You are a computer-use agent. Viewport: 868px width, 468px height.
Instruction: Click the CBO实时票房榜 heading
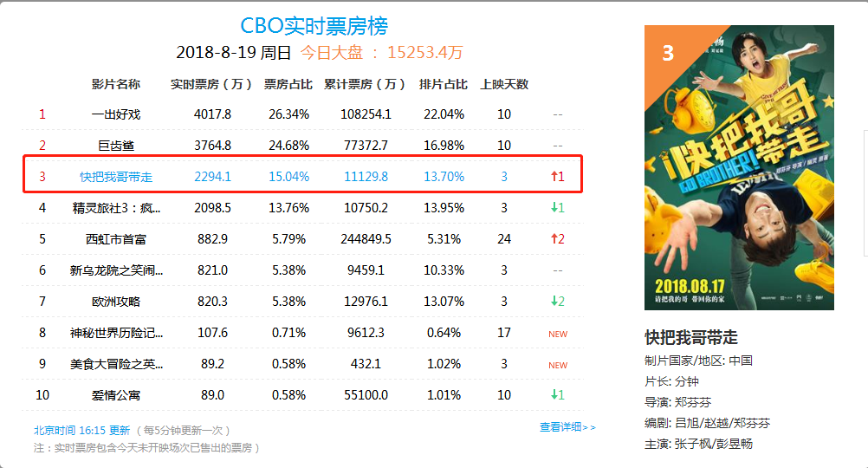tap(314, 26)
